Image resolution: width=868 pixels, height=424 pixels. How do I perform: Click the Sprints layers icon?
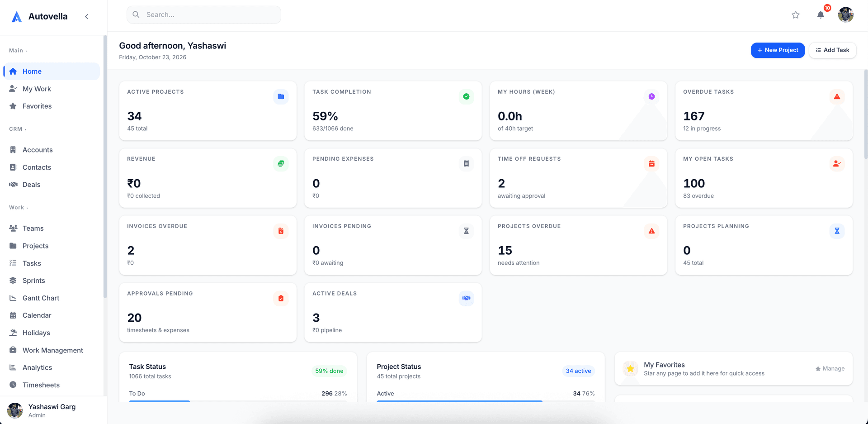[13, 281]
